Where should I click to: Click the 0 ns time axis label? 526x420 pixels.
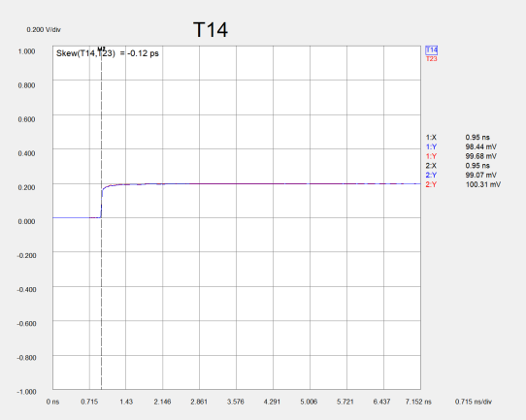click(52, 402)
